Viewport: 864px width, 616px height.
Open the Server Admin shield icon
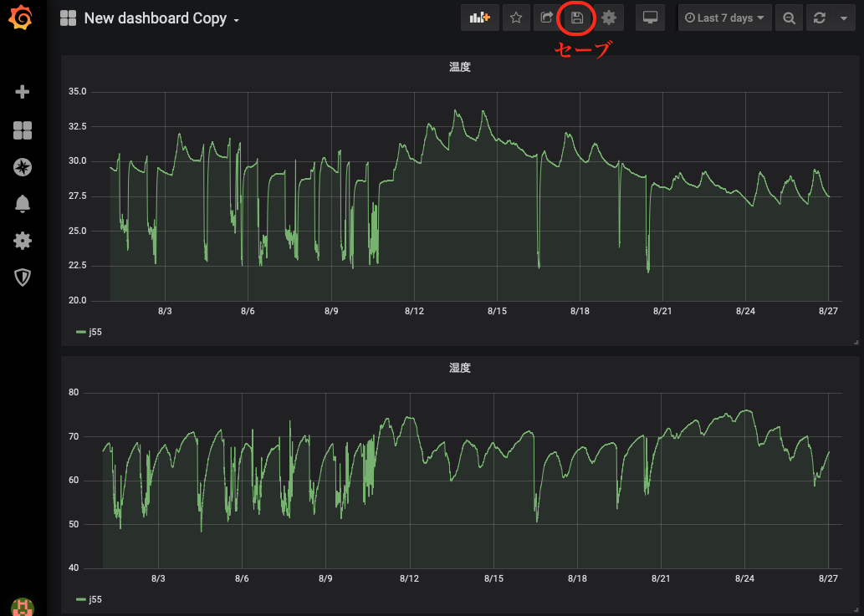[23, 277]
